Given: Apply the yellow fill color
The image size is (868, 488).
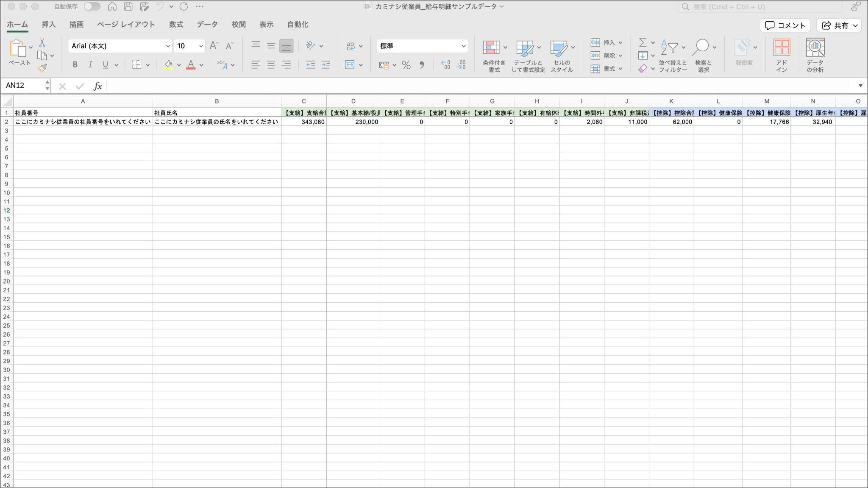Looking at the screenshot, I should [x=168, y=65].
